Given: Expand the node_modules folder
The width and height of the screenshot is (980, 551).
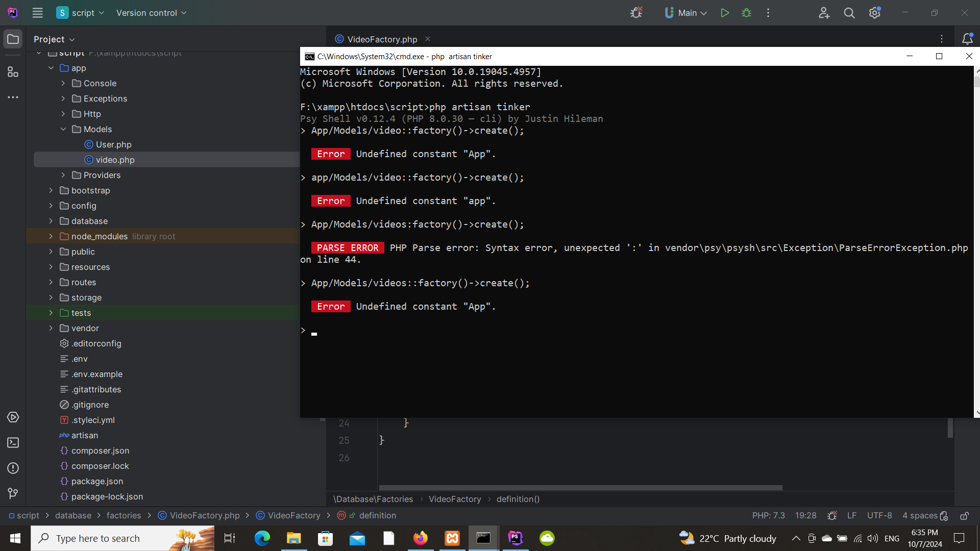Looking at the screenshot, I should click(x=51, y=236).
